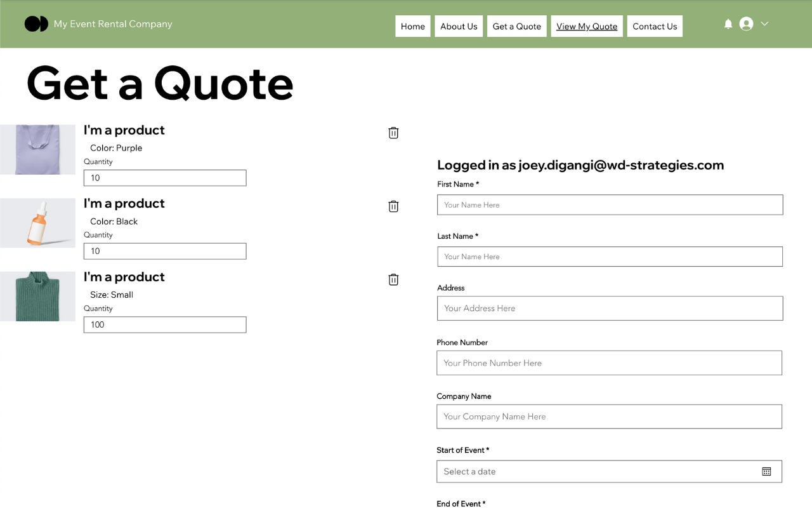The image size is (812, 508).
Task: Open the About Us page
Action: click(x=459, y=26)
